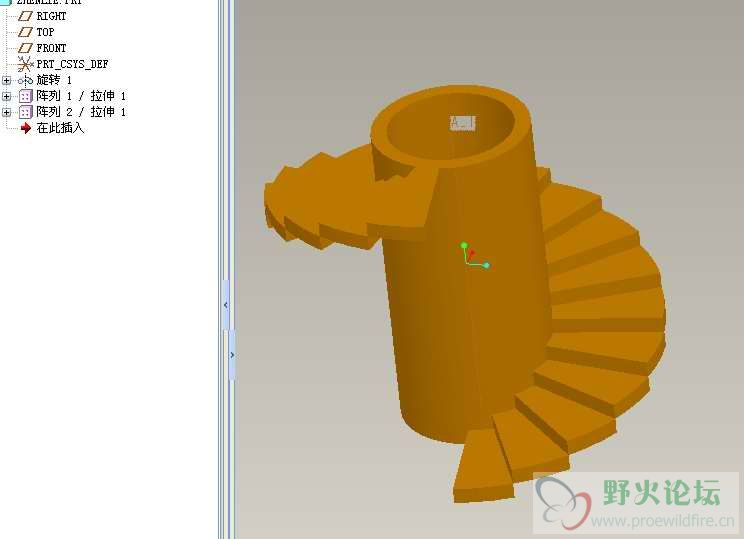Image resolution: width=744 pixels, height=539 pixels.
Task: Click right arrow on panel divider
Action: coord(232,355)
